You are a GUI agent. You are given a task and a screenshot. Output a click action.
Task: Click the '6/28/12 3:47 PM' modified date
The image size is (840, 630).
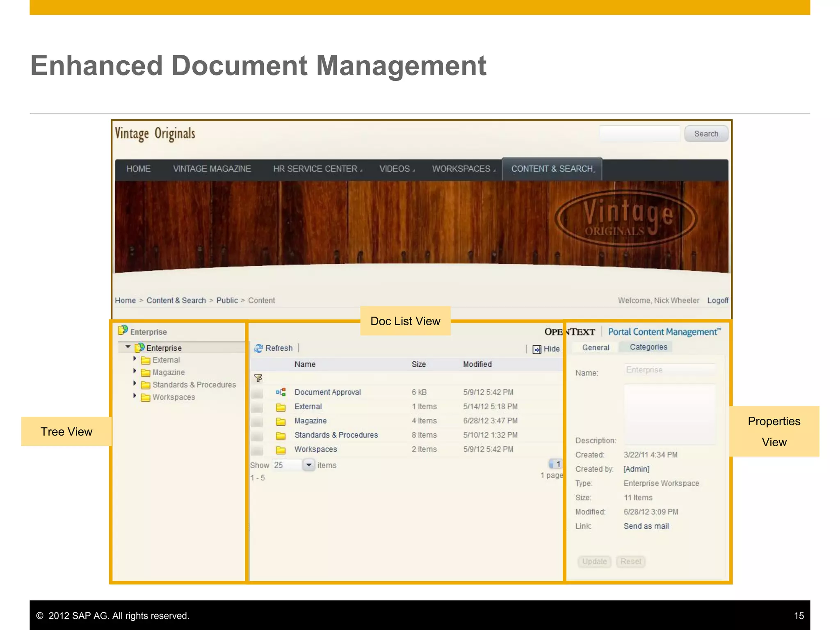490,421
